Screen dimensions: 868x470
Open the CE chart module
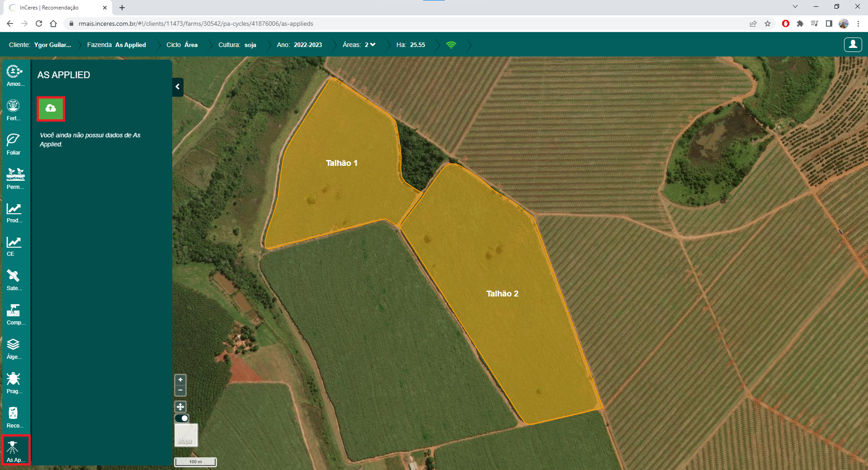pos(14,246)
